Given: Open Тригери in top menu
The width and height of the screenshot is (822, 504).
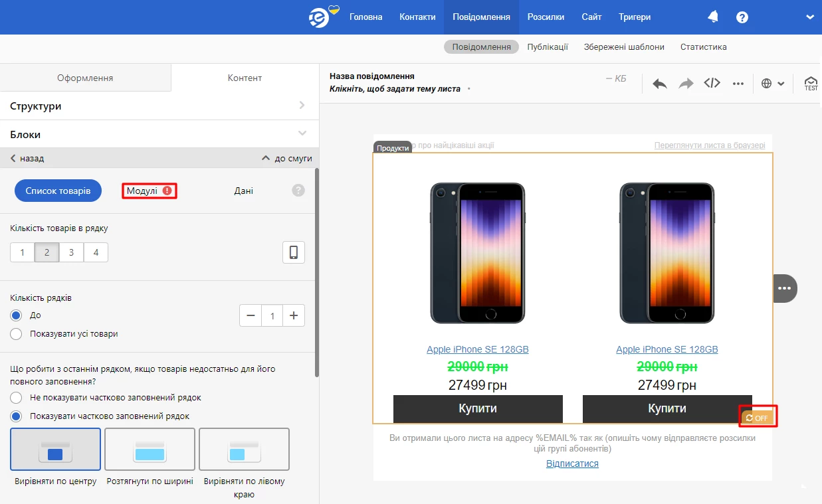Looking at the screenshot, I should click(x=635, y=17).
